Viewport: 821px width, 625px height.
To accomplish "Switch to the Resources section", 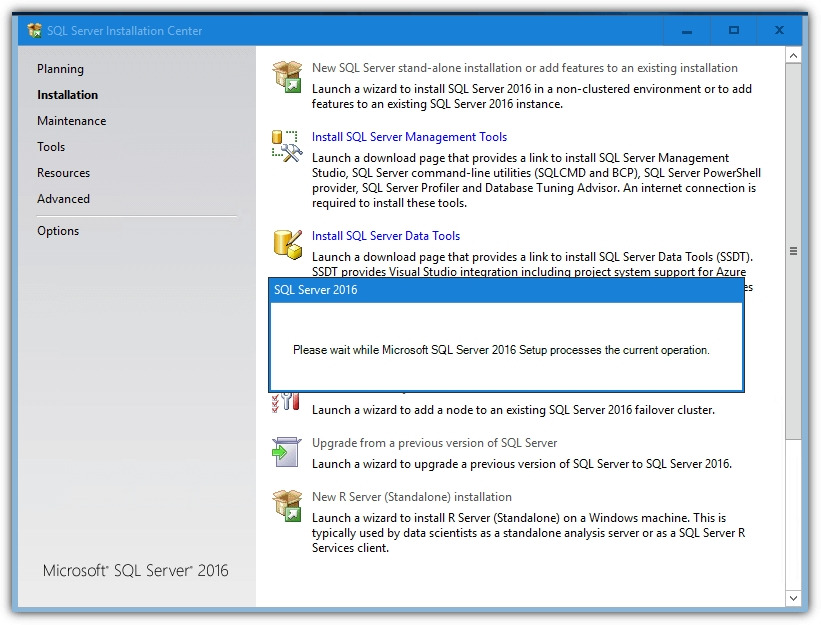I will click(63, 173).
